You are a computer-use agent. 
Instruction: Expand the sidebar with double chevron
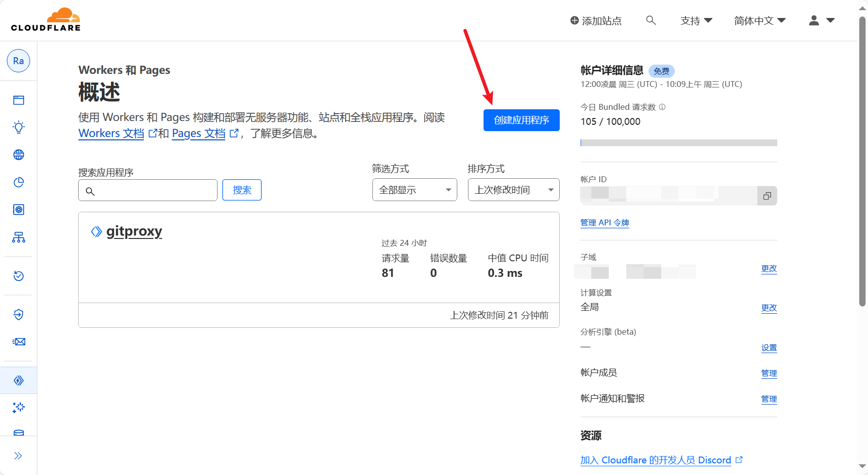coord(18,456)
